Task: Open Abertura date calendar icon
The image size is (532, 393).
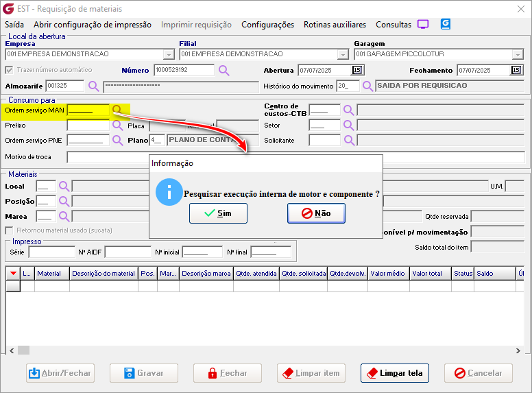Action: point(357,70)
